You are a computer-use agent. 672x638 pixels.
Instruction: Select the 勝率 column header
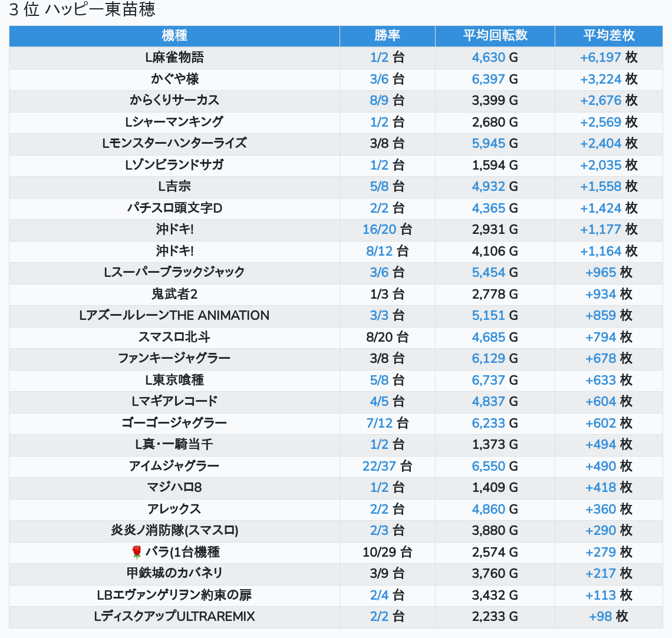(387, 35)
